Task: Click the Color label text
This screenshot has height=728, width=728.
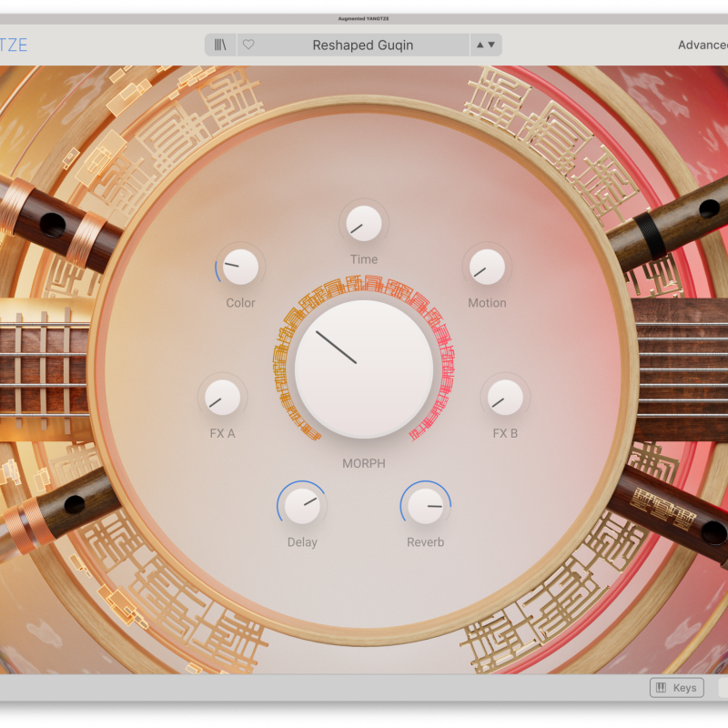Action: click(240, 303)
